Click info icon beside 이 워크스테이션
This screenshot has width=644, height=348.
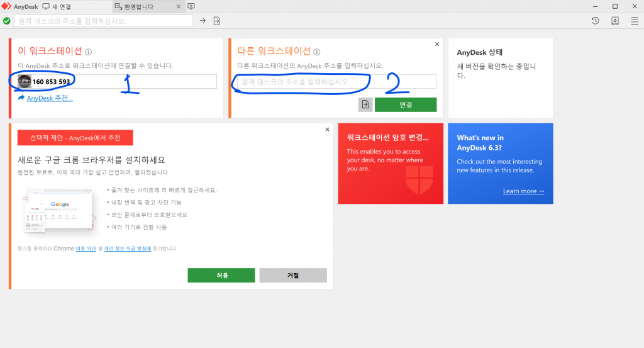(88, 52)
